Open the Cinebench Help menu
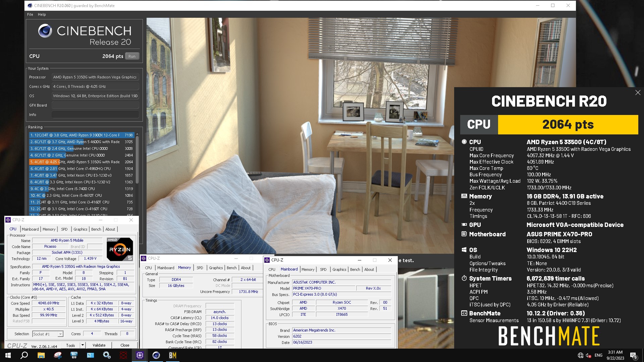Screen dimensions: 644x362 [x=42, y=14]
